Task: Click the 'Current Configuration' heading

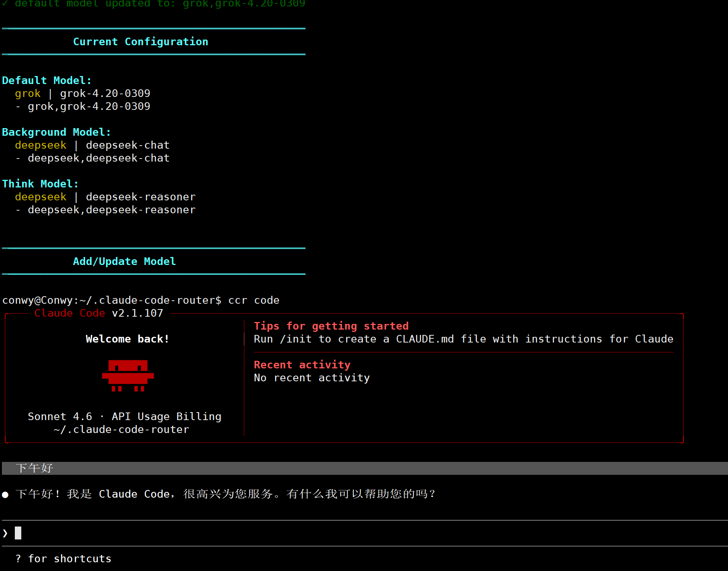Action: point(141,42)
